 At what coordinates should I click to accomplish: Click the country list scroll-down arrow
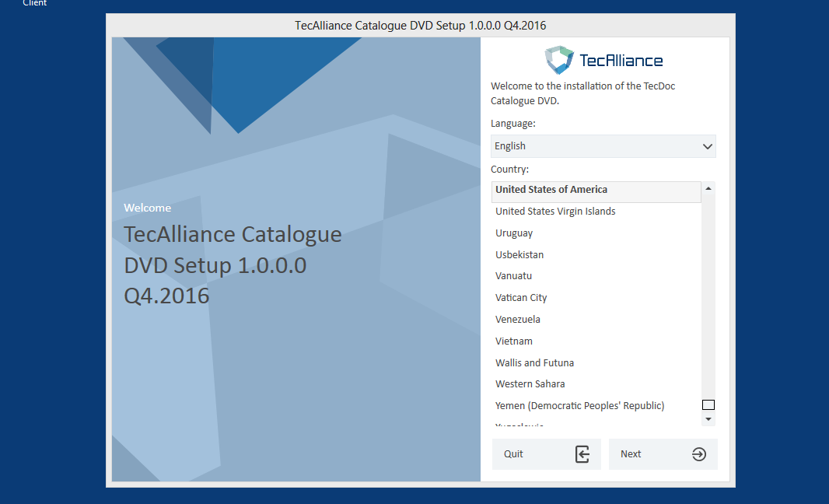click(x=708, y=419)
